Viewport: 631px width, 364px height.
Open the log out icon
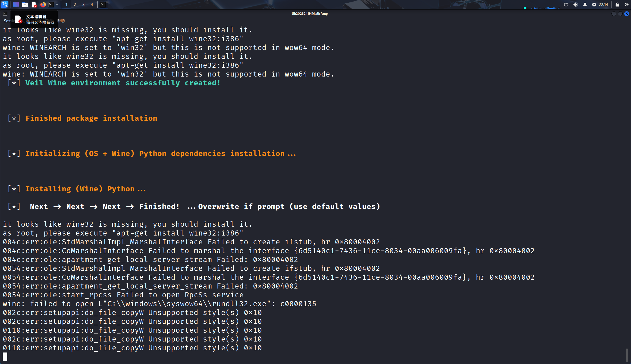[x=626, y=5]
